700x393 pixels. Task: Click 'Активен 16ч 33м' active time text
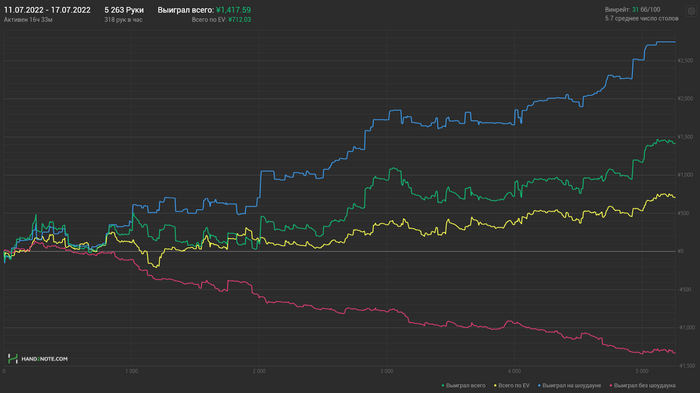coord(28,20)
